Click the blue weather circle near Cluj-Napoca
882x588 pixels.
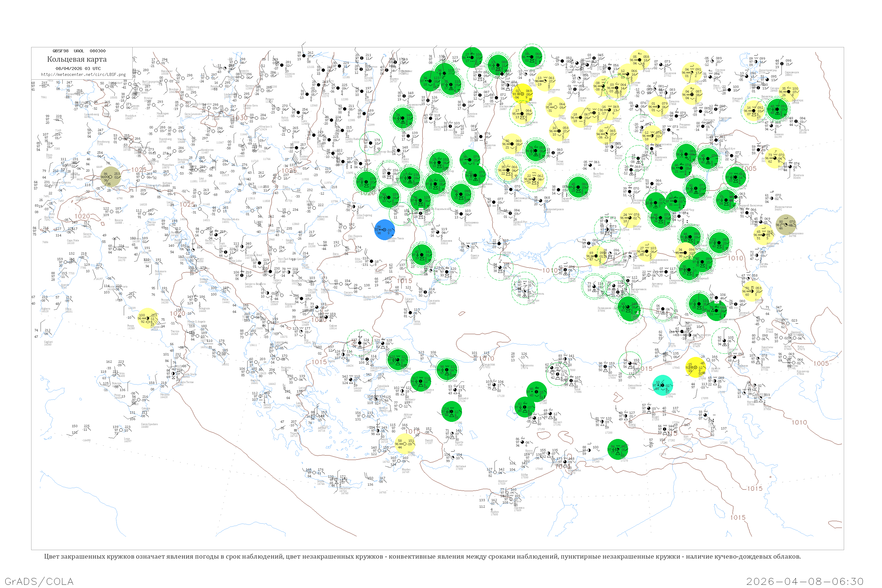[384, 230]
